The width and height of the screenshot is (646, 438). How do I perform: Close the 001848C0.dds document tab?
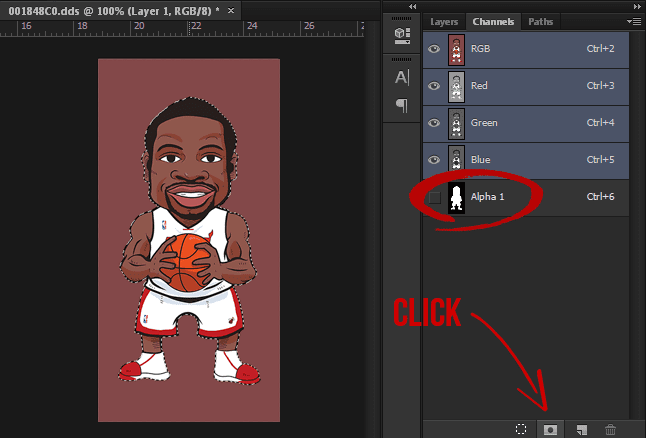pos(231,11)
